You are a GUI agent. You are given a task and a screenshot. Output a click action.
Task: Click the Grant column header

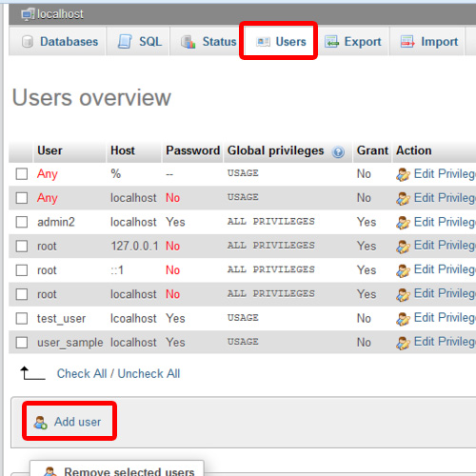pyautogui.click(x=372, y=150)
